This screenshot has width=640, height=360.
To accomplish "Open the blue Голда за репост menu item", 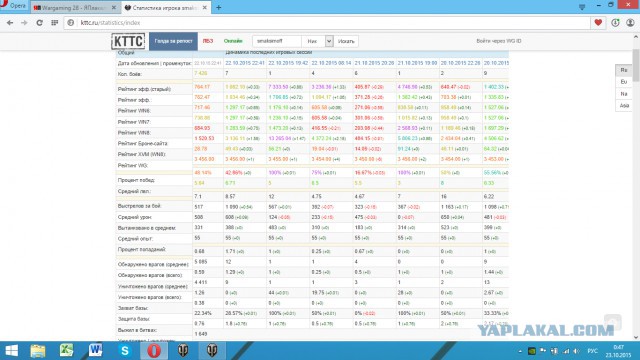I will [x=173, y=41].
